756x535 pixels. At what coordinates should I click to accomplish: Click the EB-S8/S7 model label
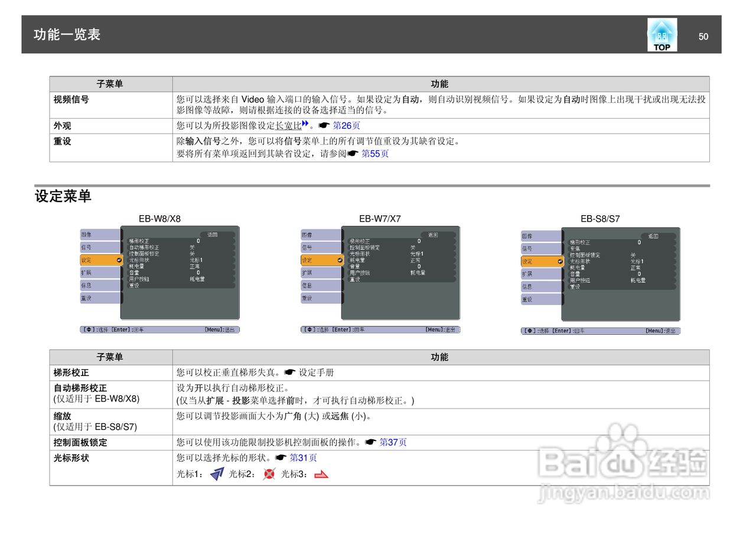tap(600, 219)
